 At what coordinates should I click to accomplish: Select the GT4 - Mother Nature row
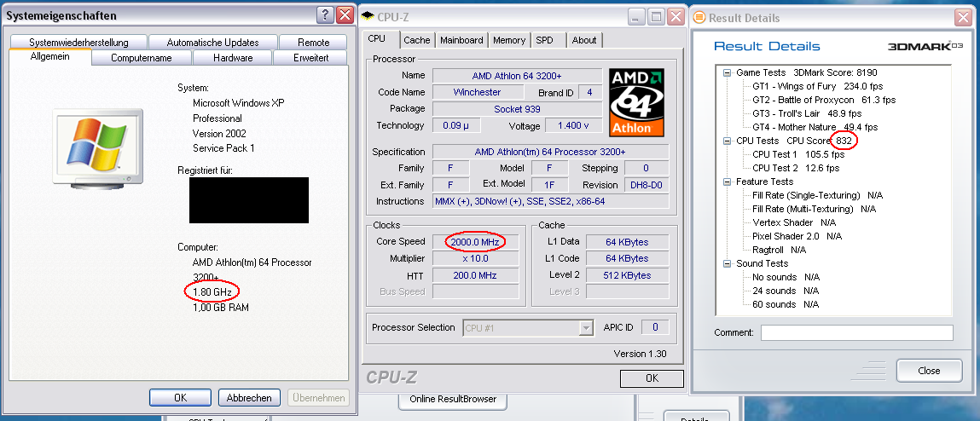click(815, 128)
